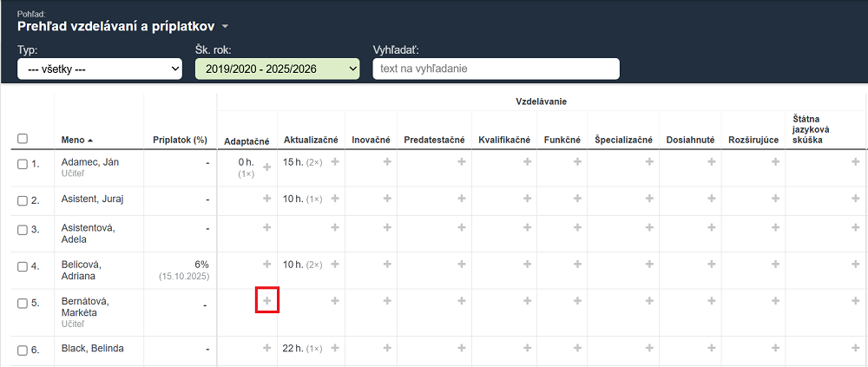Add Predatestačné training for Black, Belinda
Viewport: 868px width, 367px height.
[x=462, y=349]
